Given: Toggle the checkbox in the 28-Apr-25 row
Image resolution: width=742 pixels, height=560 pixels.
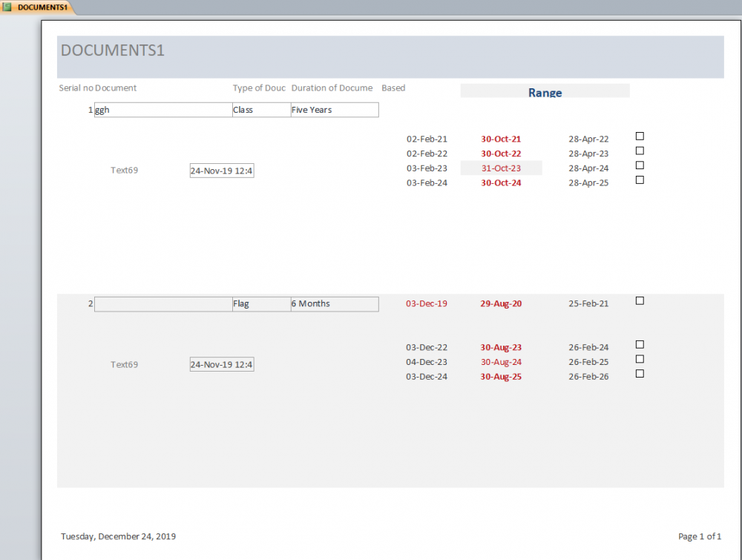Looking at the screenshot, I should point(640,180).
